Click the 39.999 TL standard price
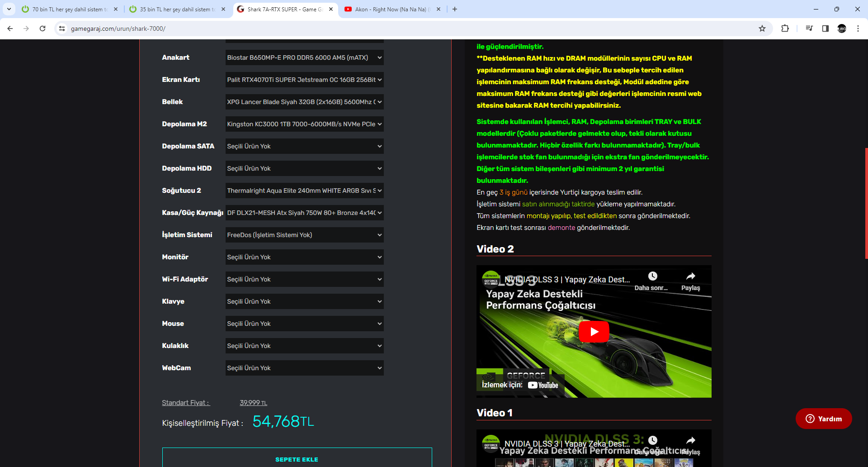This screenshot has width=868, height=467. coord(253,403)
